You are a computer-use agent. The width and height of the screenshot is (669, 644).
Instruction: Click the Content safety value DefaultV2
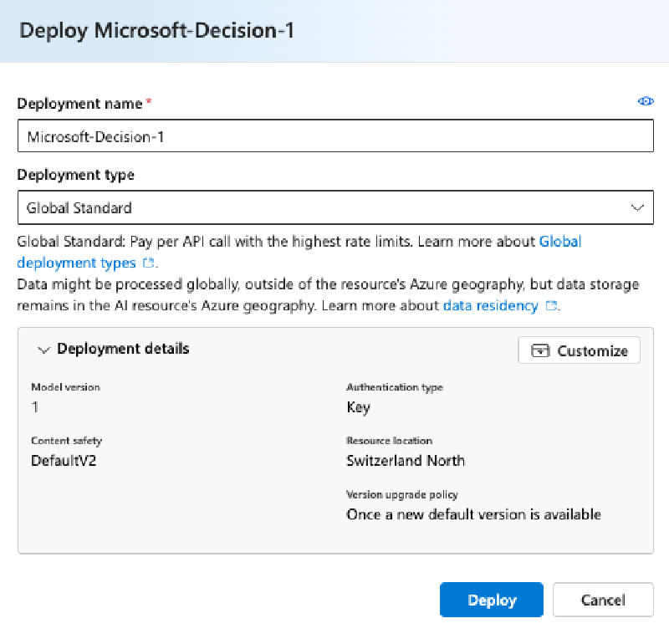click(64, 461)
